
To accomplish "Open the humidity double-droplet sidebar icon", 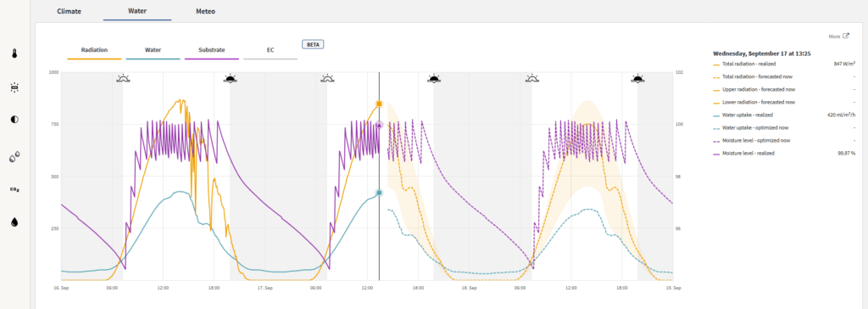I will [15, 157].
